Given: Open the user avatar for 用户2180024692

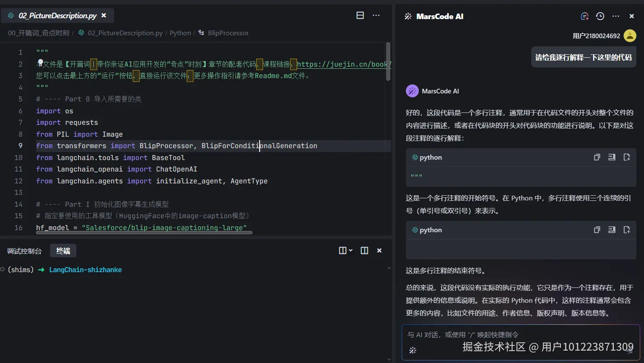Looking at the screenshot, I should tap(630, 36).
